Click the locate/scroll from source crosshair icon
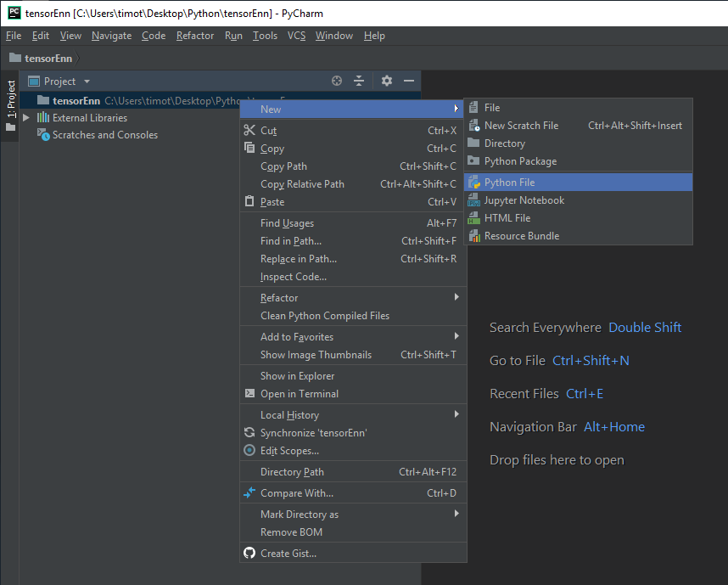 pos(337,81)
